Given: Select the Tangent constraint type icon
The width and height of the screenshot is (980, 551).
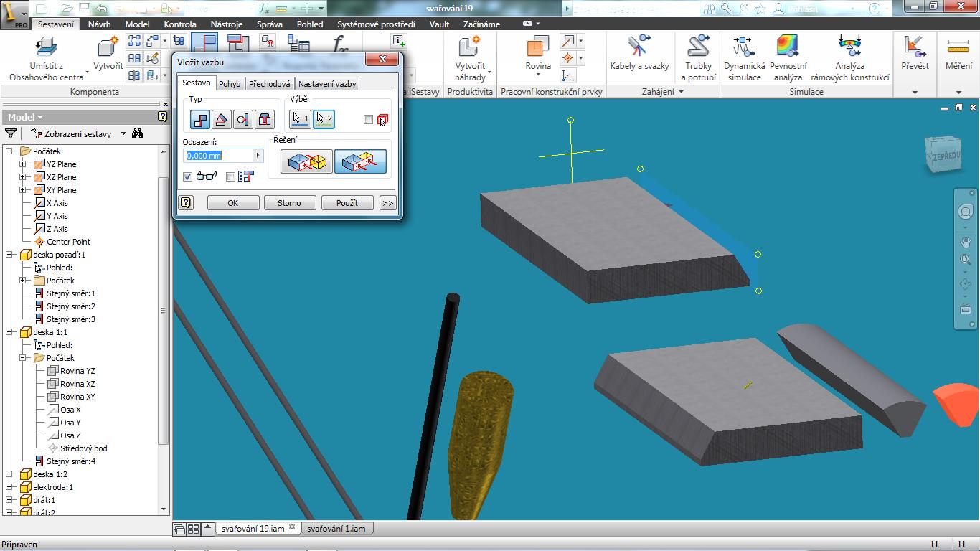Looking at the screenshot, I should (243, 119).
